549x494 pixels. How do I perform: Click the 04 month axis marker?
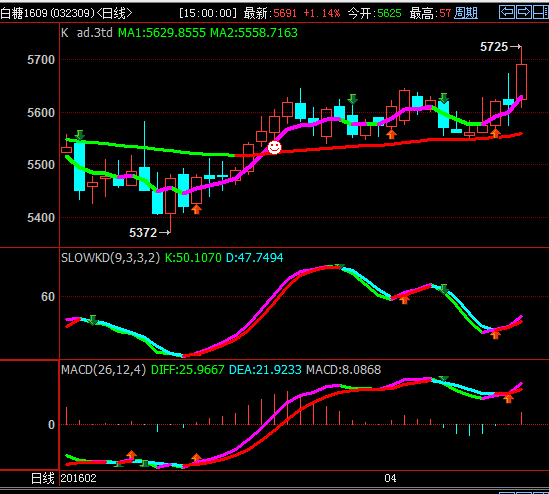[x=390, y=478]
